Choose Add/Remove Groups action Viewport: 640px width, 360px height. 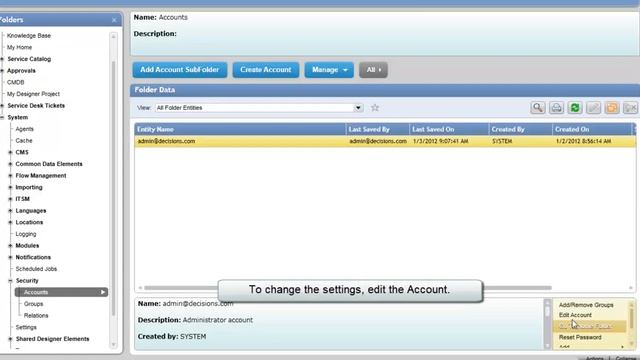(x=586, y=305)
